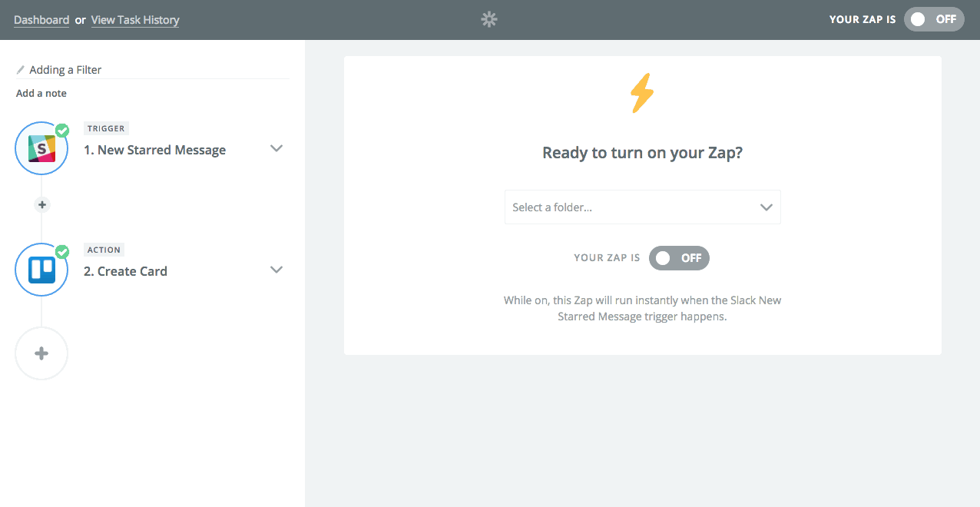Click Add a note

pyautogui.click(x=41, y=94)
